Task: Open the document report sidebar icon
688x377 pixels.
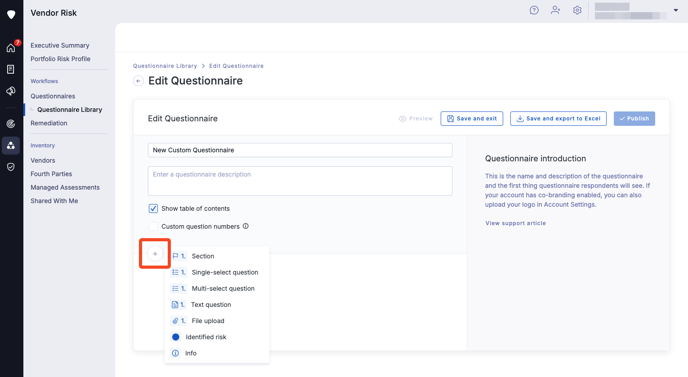Action: [x=11, y=69]
